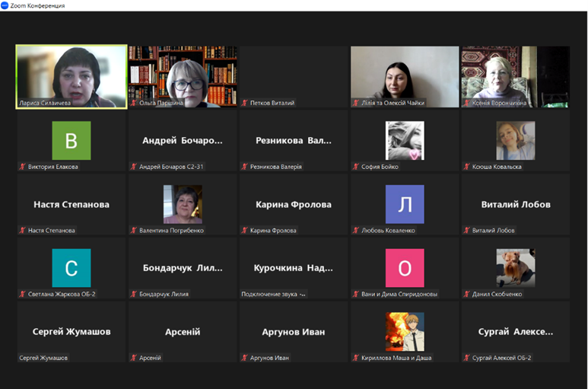Click the pink 'О' avatar tile
The width and height of the screenshot is (588, 389).
point(404,268)
